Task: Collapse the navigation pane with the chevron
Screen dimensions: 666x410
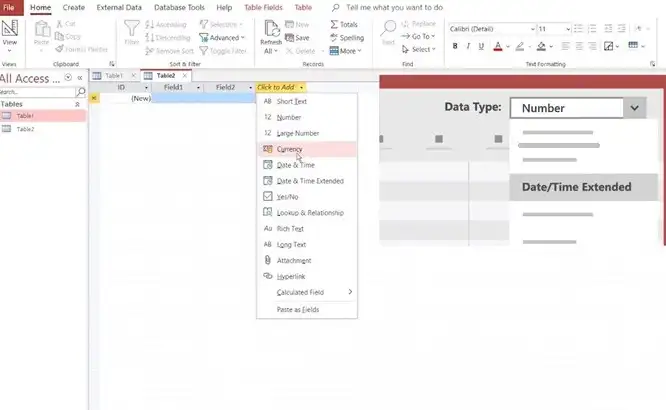Action: [x=80, y=78]
